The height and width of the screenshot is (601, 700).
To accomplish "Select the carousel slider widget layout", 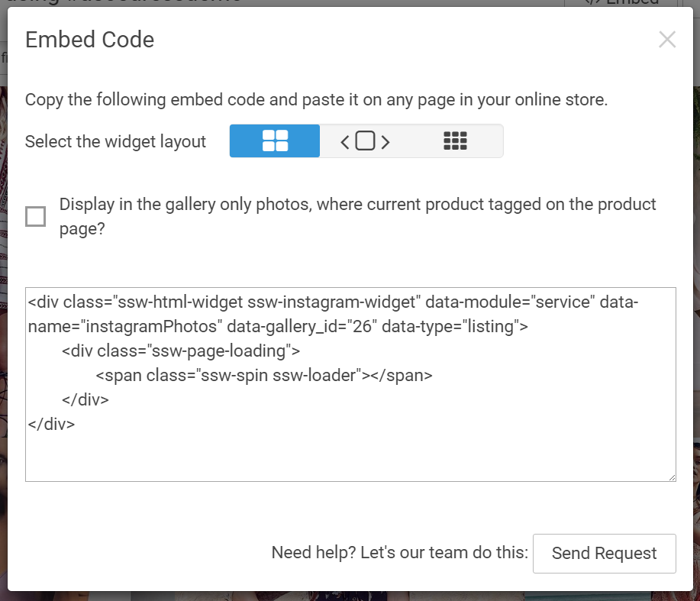I will click(x=365, y=141).
